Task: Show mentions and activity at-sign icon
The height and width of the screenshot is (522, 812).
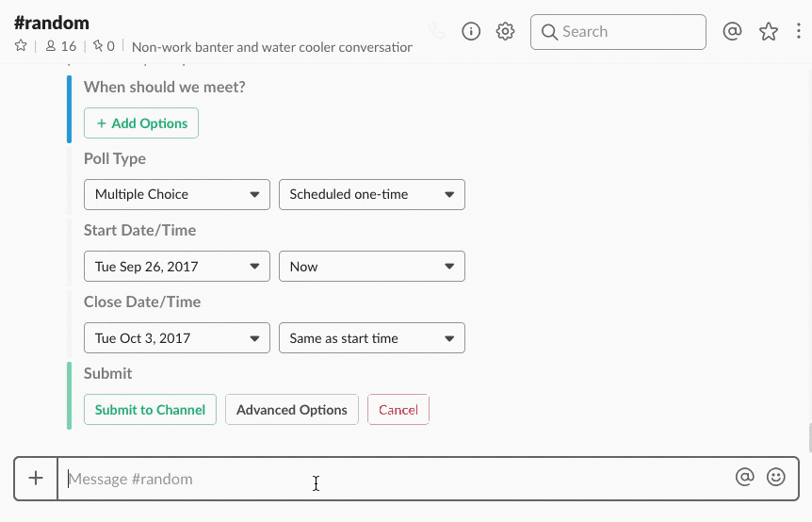Action: tap(732, 31)
